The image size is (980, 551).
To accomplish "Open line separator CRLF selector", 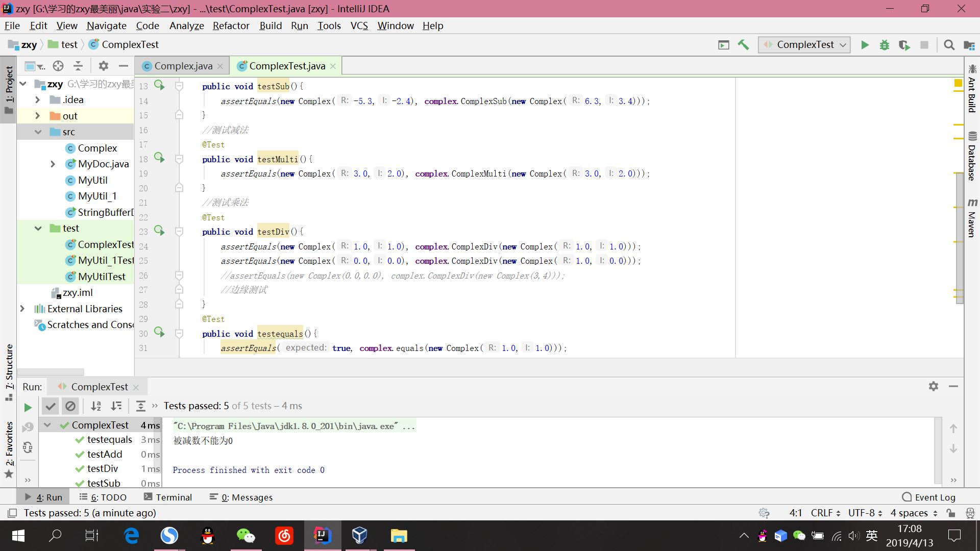I will (825, 513).
